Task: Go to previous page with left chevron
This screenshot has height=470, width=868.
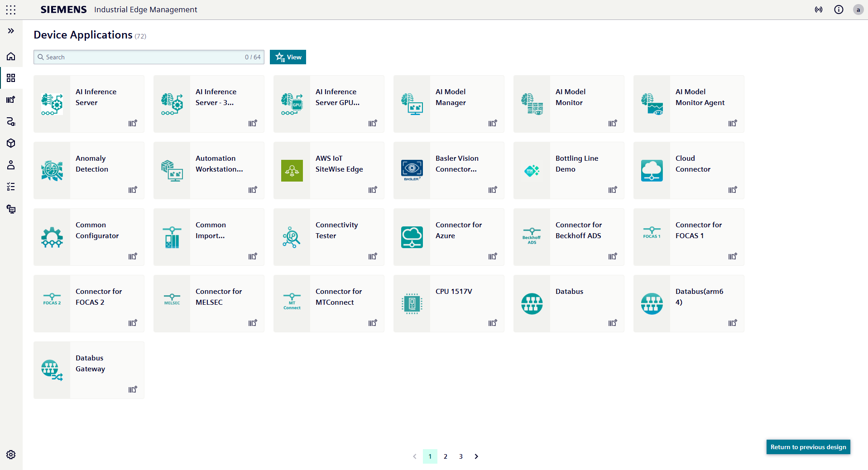Action: pyautogui.click(x=415, y=456)
